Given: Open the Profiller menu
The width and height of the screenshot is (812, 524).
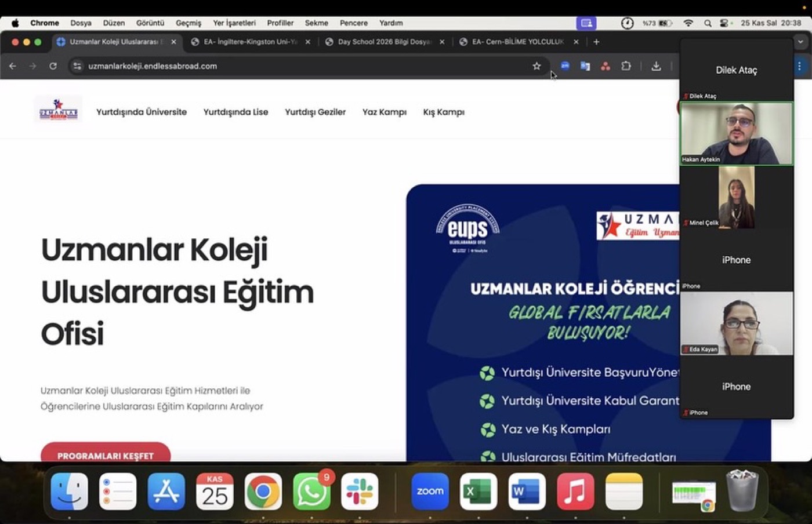Looking at the screenshot, I should tap(280, 23).
